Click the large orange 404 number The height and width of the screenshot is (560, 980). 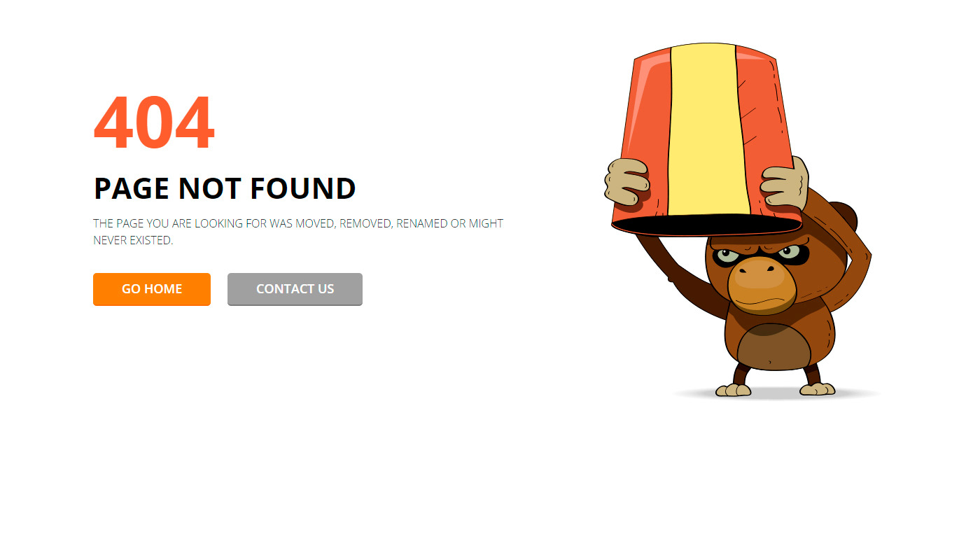155,123
